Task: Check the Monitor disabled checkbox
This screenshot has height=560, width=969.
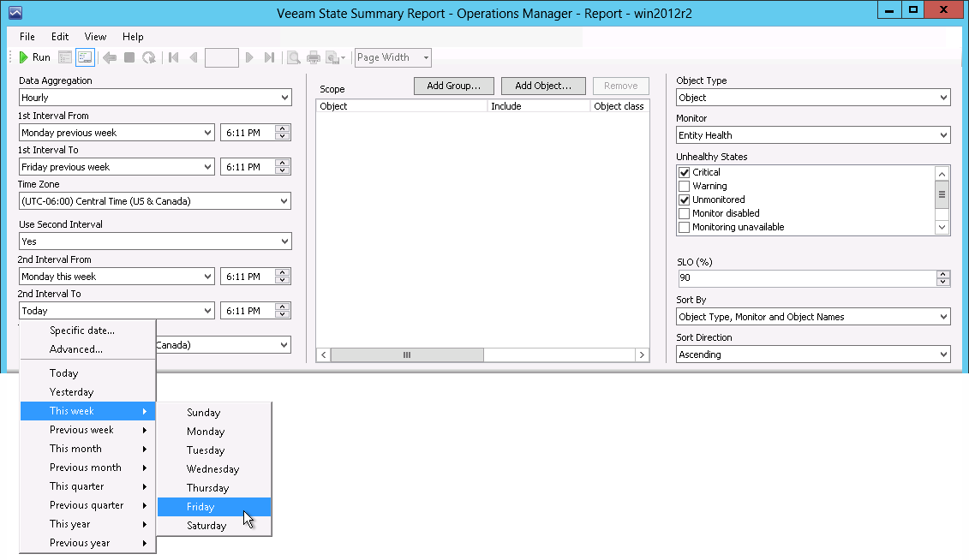Action: 684,213
